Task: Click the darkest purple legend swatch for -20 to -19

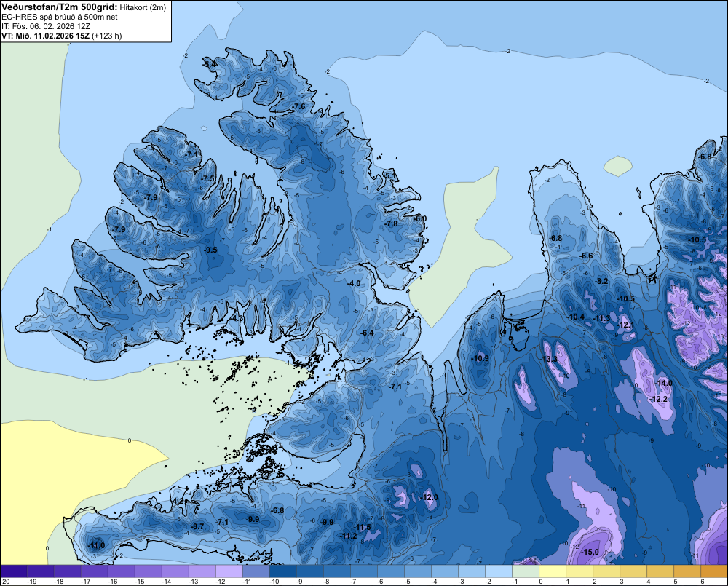Action: coord(13,571)
